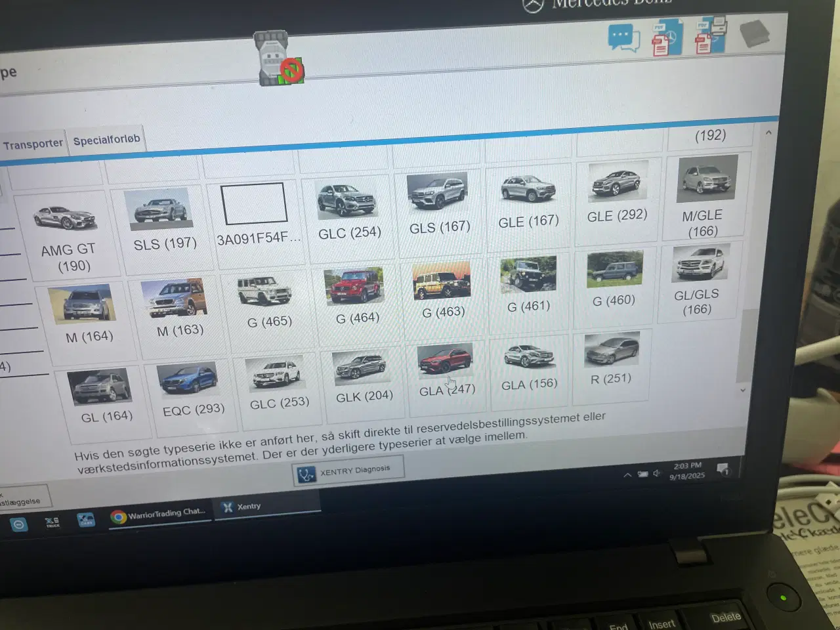Select the R (251) model
Image resolution: width=840 pixels, height=630 pixels.
[x=612, y=365]
